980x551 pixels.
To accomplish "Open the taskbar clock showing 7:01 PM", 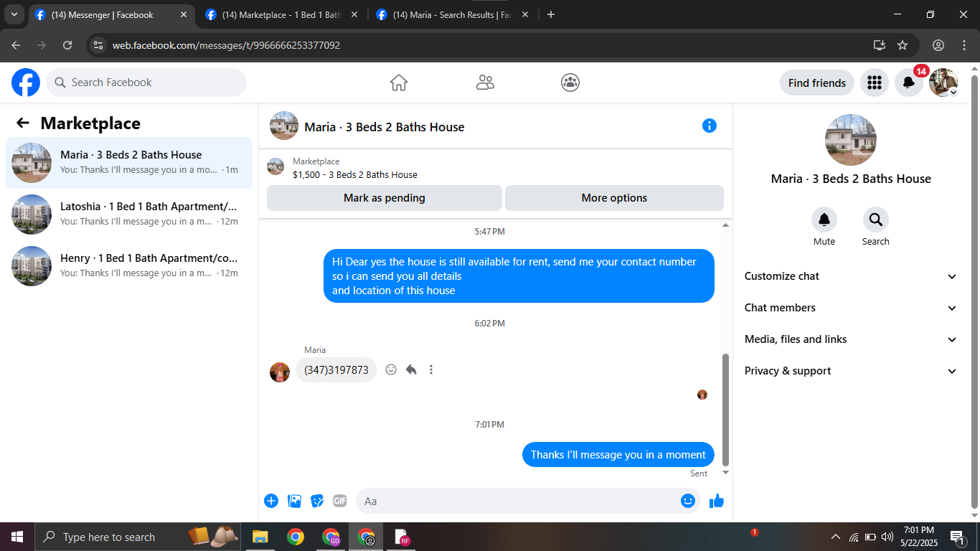I will (919, 536).
